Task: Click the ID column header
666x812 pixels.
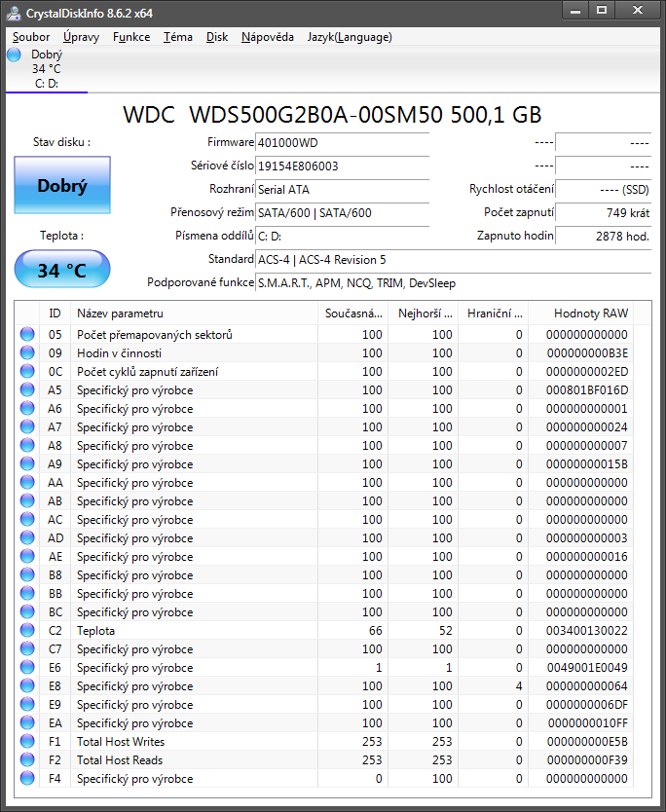Action: tap(55, 314)
